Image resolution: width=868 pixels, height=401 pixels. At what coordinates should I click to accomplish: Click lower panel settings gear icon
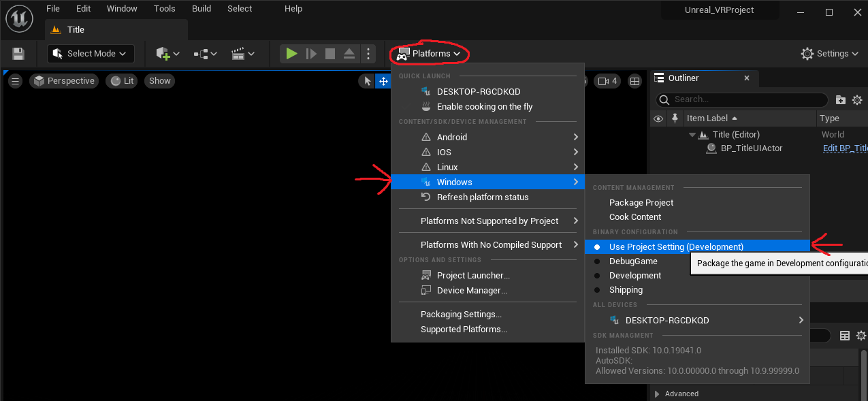pos(861,336)
